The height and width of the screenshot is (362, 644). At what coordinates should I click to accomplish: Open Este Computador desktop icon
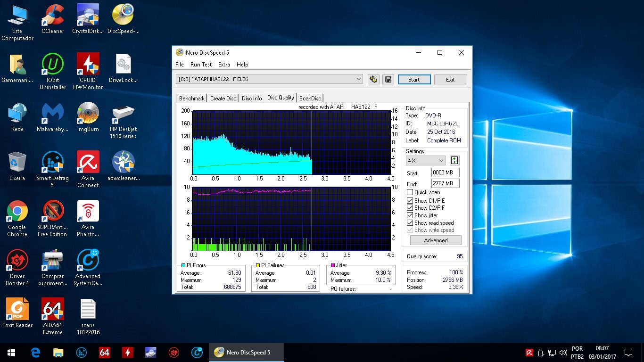17,23
